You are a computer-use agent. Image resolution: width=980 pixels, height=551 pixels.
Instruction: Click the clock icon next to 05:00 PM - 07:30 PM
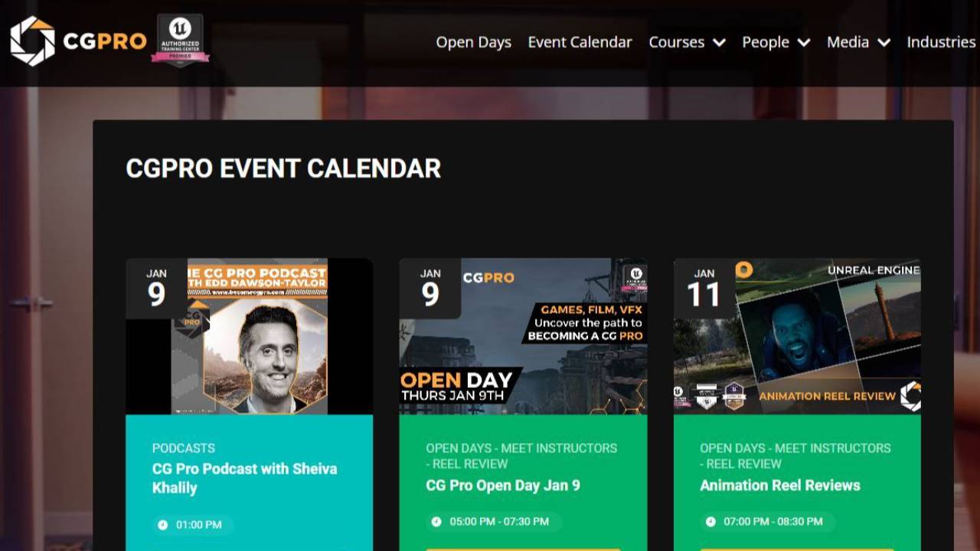click(437, 522)
